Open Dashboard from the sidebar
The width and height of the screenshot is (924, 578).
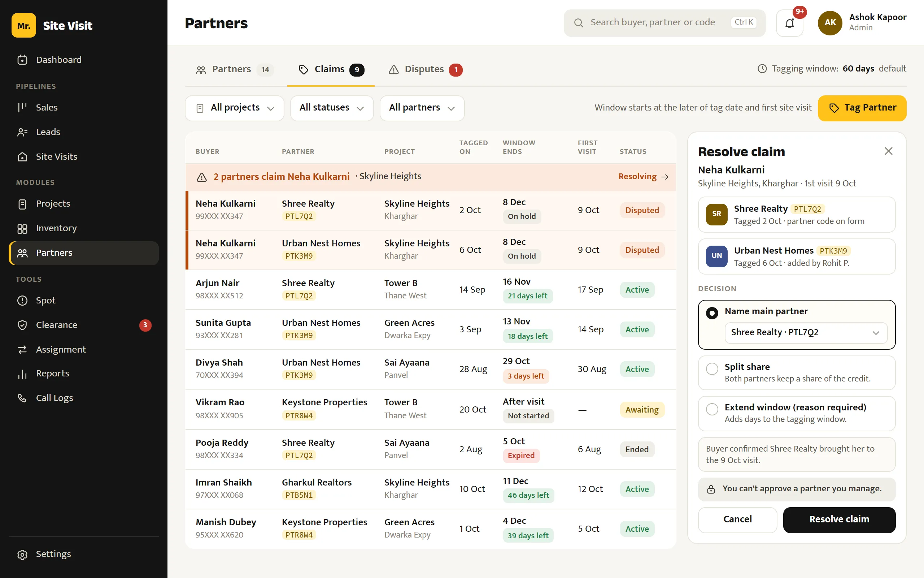pyautogui.click(x=84, y=60)
